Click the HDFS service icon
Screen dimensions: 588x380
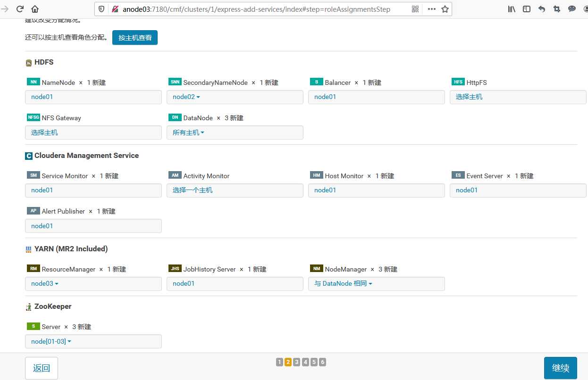[x=29, y=63]
